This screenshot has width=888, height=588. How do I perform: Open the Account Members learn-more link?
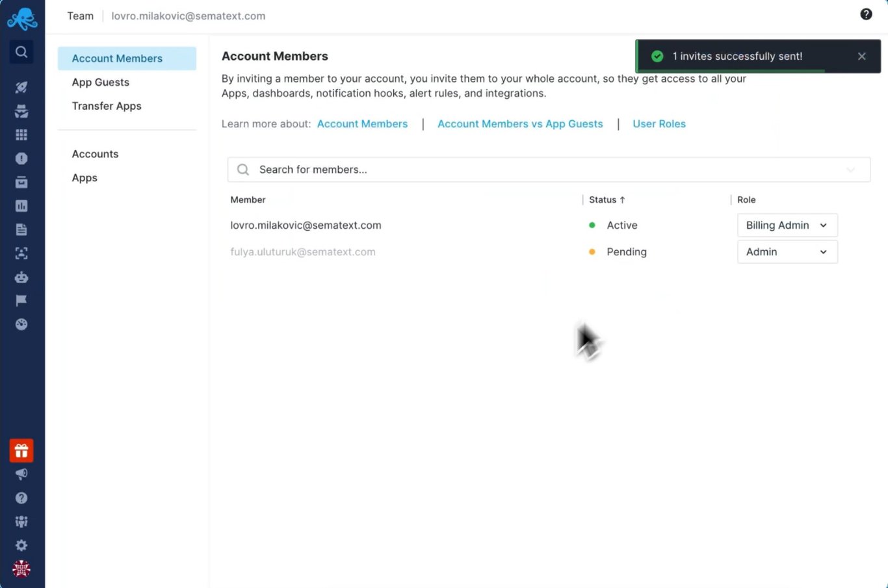click(362, 124)
